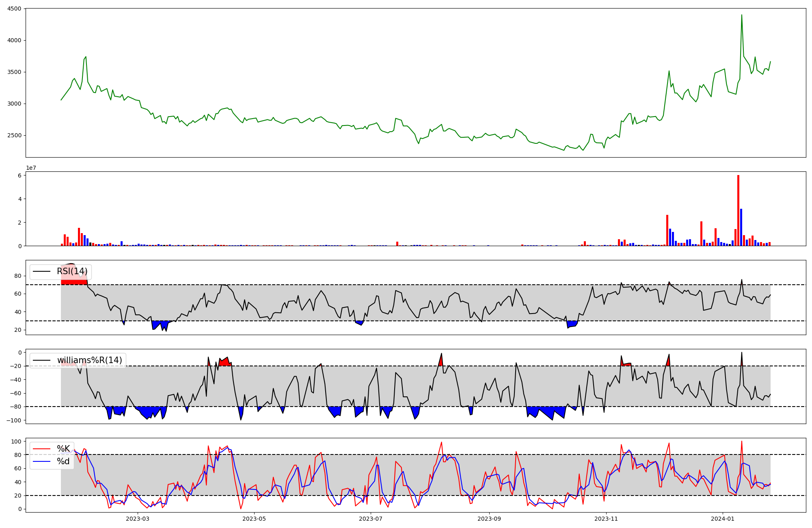
Task: Click the blue %d legend line sample
Action: coord(42,461)
